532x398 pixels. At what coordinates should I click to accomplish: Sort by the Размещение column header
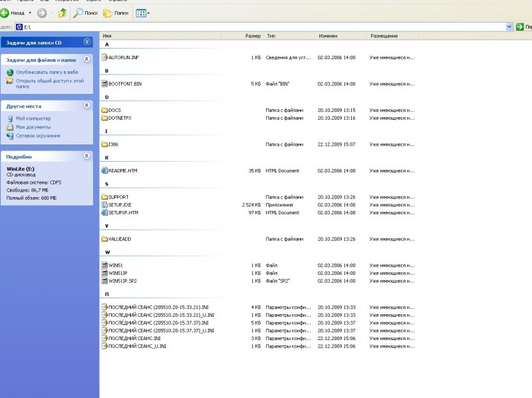coord(393,36)
